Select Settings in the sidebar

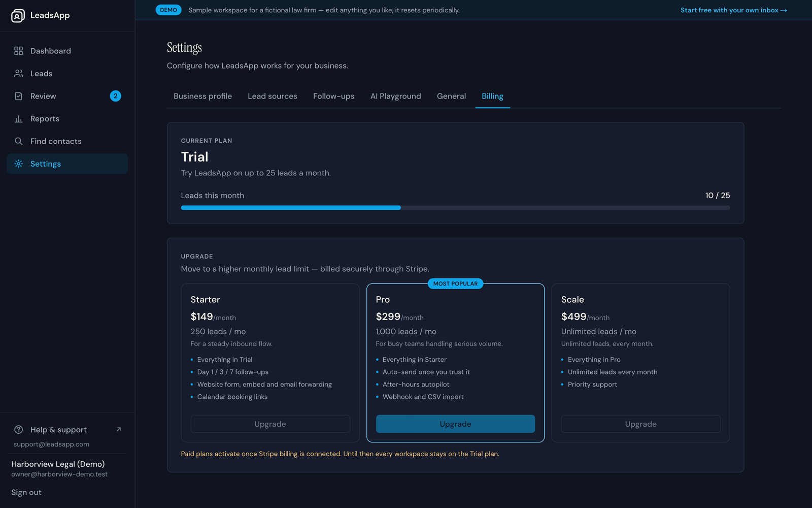[x=67, y=164]
